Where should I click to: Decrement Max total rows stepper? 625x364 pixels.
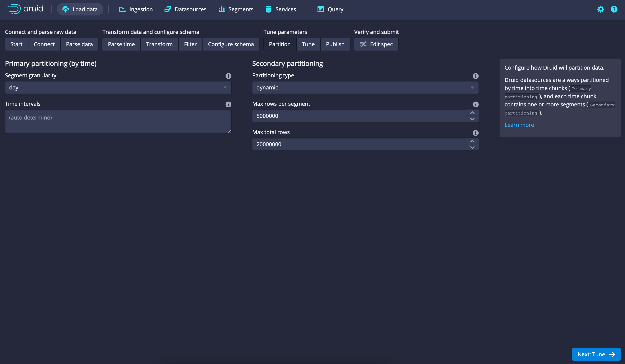(x=472, y=148)
